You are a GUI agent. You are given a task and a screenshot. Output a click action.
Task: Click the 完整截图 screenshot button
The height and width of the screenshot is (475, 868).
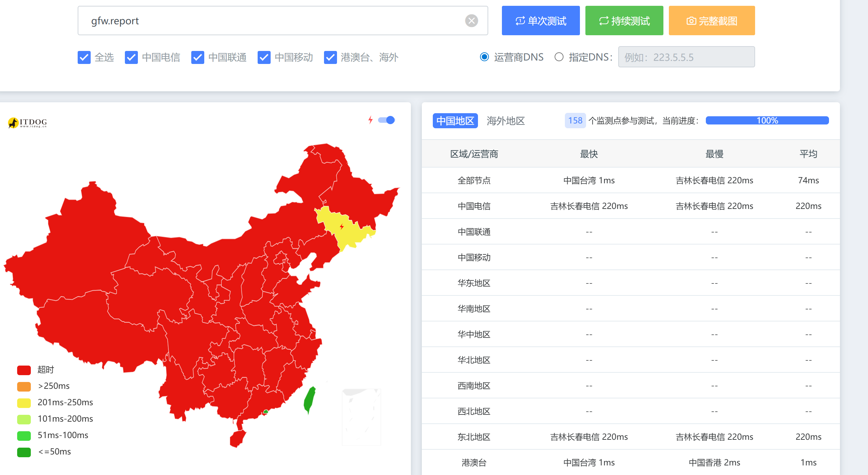click(712, 21)
